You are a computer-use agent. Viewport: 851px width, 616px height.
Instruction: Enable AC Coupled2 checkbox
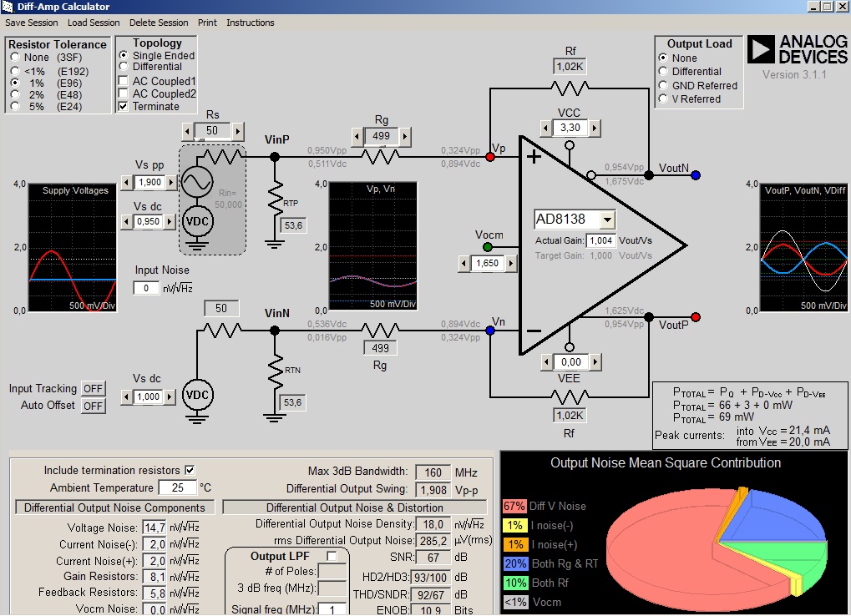point(124,93)
